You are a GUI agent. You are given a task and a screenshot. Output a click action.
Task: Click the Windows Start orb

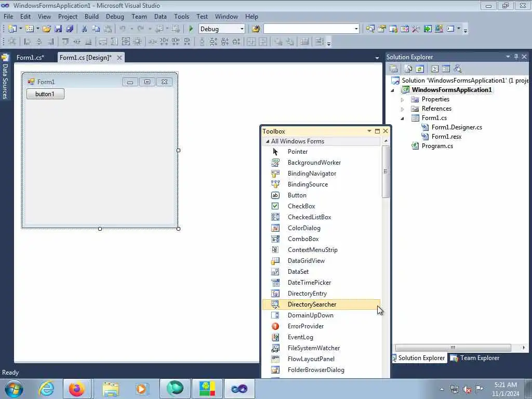[x=14, y=389]
